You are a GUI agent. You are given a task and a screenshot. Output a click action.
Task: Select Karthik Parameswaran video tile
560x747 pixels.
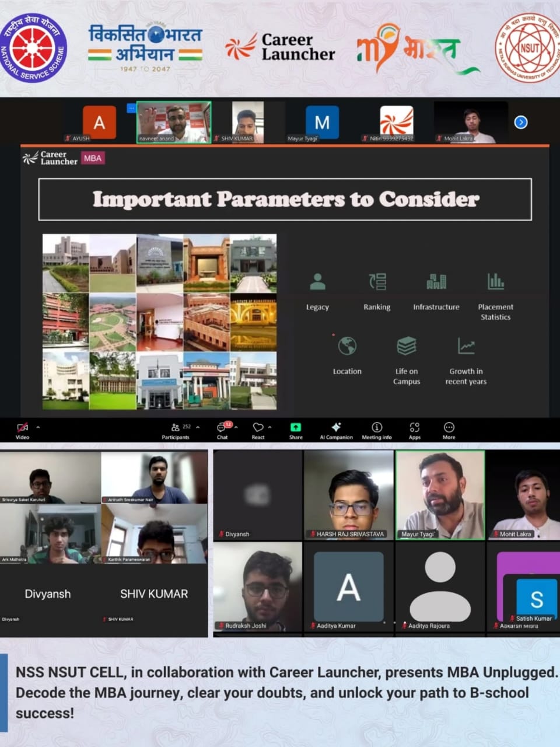click(155, 535)
